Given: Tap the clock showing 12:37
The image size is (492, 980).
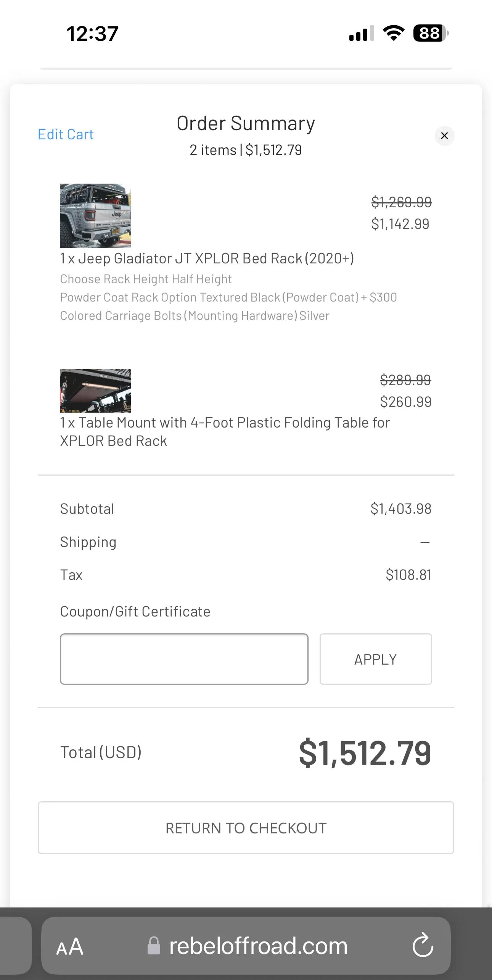Looking at the screenshot, I should 92,34.
